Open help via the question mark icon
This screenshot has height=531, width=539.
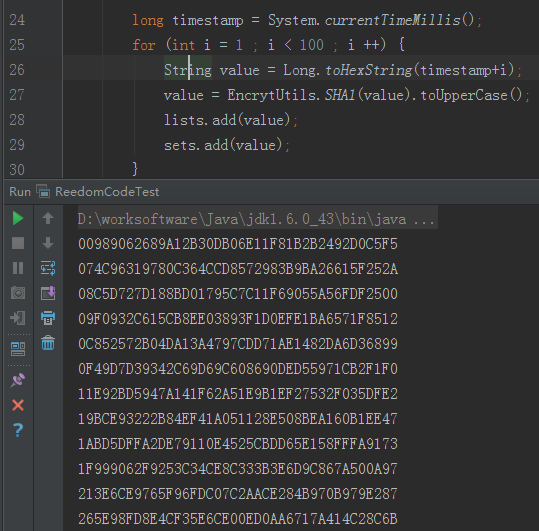pos(18,430)
